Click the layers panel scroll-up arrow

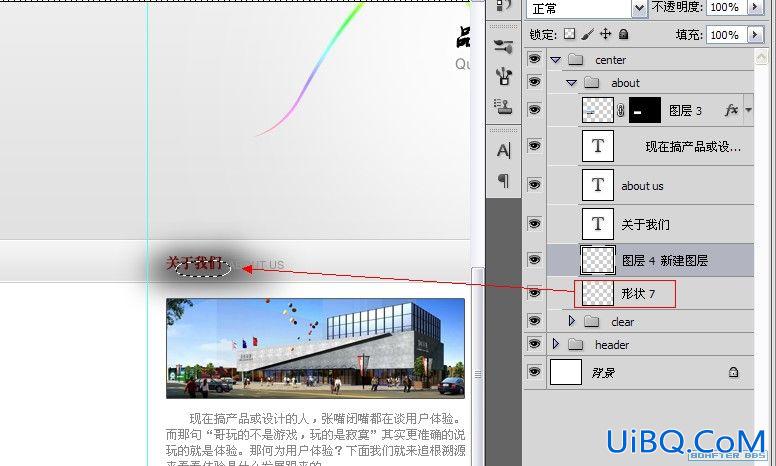pos(761,57)
